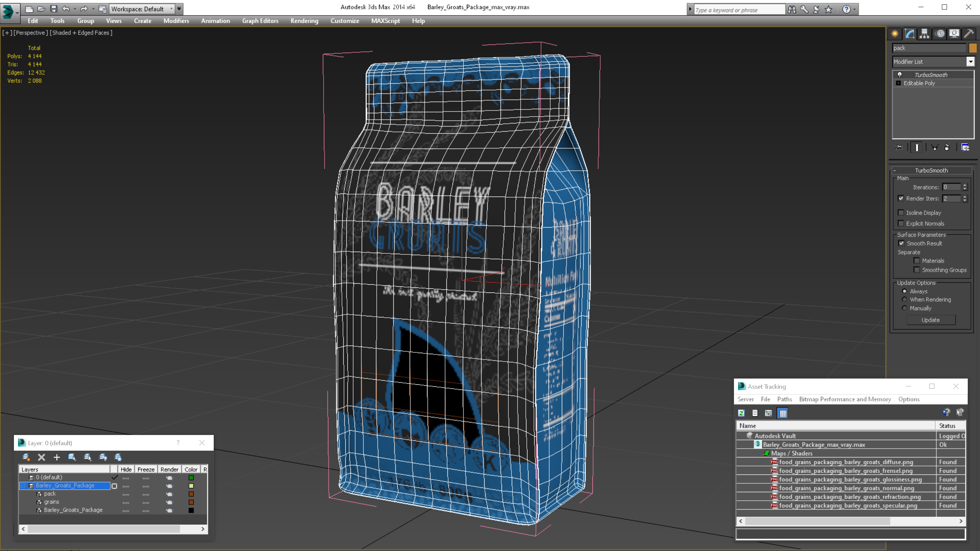Viewport: 980px width, 551px height.
Task: Open Paths menu in Asset Tracking
Action: click(784, 399)
